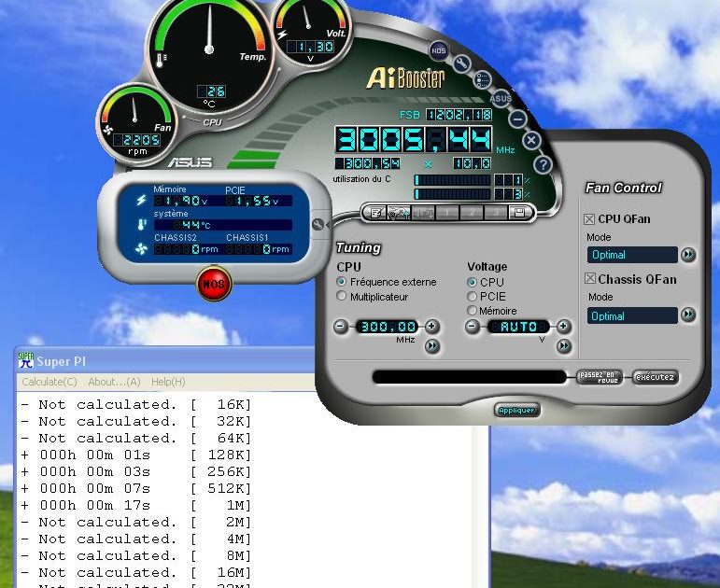The width and height of the screenshot is (720, 588).
Task: Select profile slot 3
Action: tap(496, 213)
